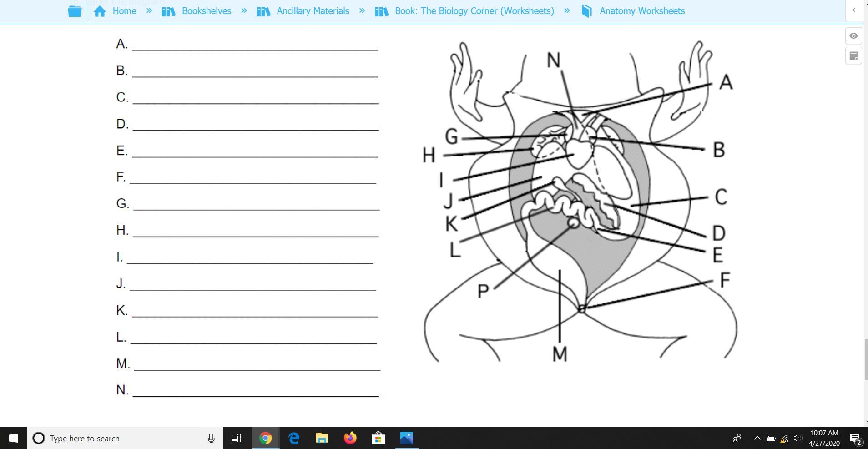This screenshot has width=868, height=449.
Task: Open Book: The Biology Corner (Worksheets)
Action: (474, 11)
